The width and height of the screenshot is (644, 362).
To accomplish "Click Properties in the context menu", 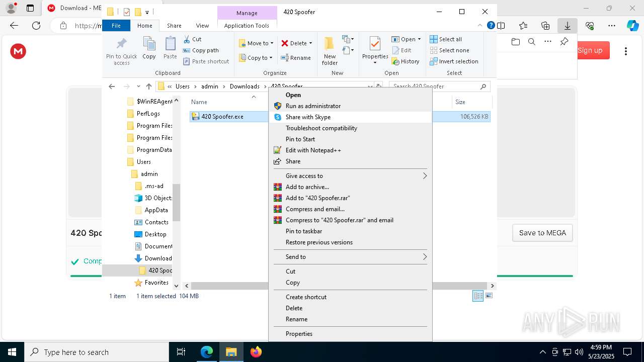I will coord(351,334).
